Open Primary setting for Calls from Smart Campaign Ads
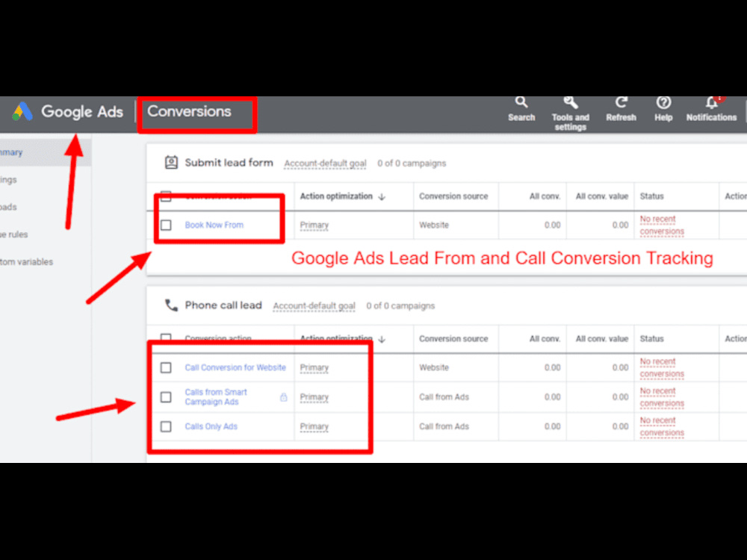 click(314, 397)
